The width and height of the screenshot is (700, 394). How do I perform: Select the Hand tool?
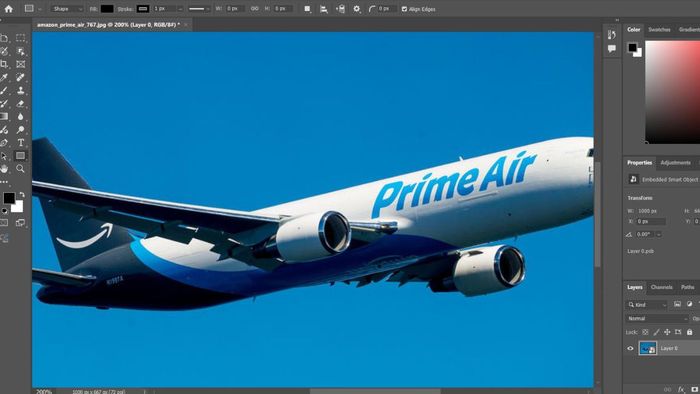pos(4,169)
